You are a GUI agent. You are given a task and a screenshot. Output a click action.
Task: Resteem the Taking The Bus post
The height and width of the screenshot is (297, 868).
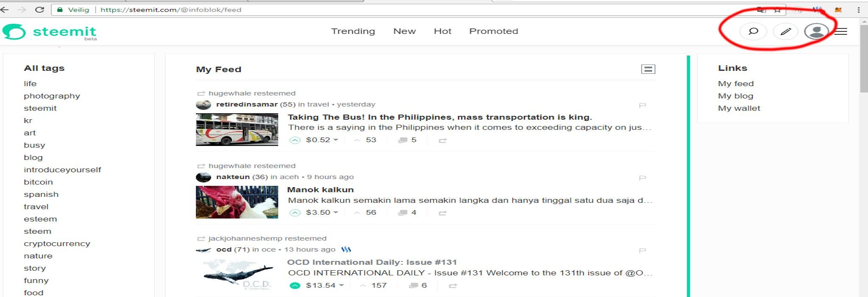coord(442,140)
